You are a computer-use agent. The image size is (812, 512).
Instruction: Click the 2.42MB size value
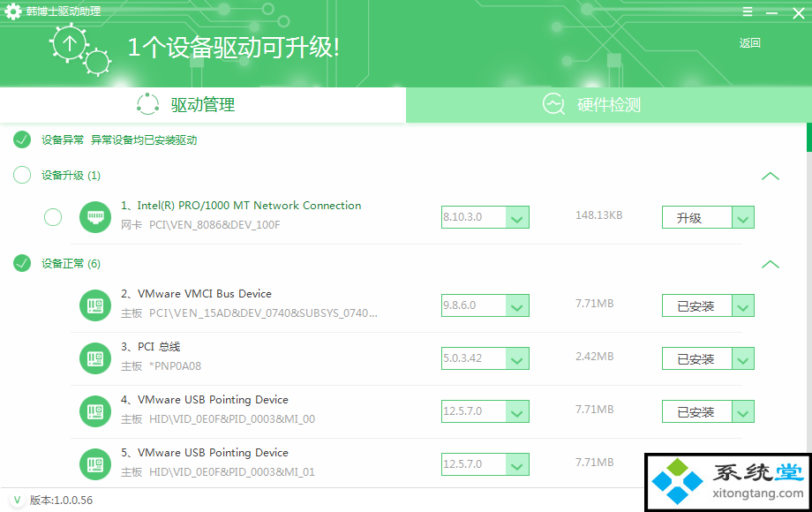tap(595, 356)
